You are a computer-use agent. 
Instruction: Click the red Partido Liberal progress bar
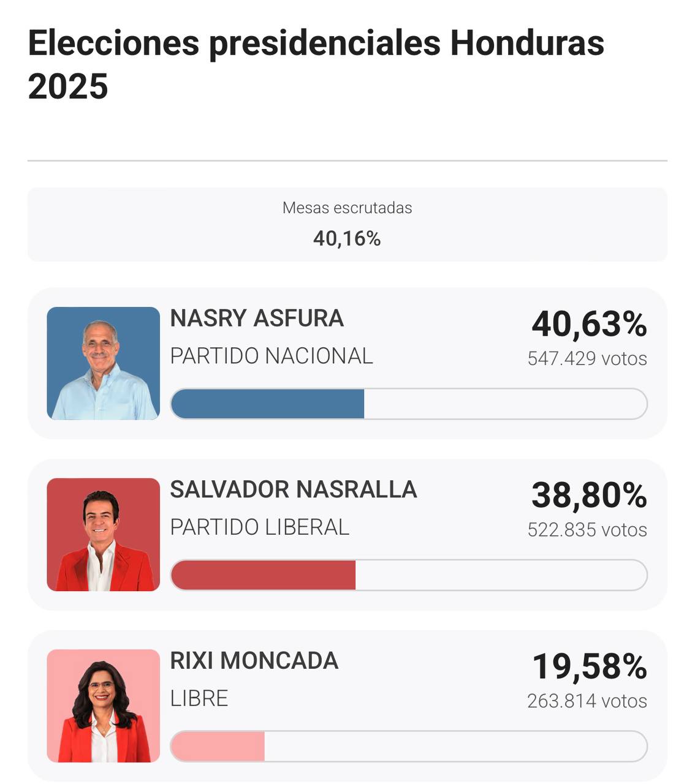point(264,576)
